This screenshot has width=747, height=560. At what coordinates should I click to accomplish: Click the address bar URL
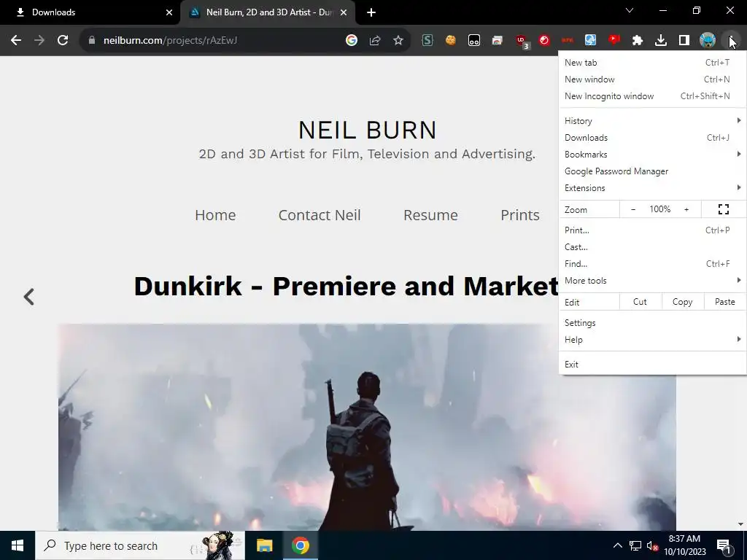(170, 41)
